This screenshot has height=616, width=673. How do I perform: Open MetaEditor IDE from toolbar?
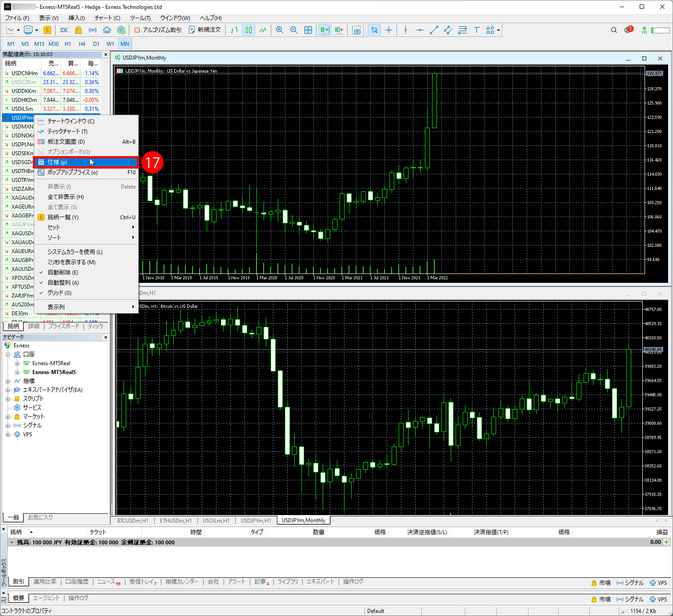tap(64, 30)
